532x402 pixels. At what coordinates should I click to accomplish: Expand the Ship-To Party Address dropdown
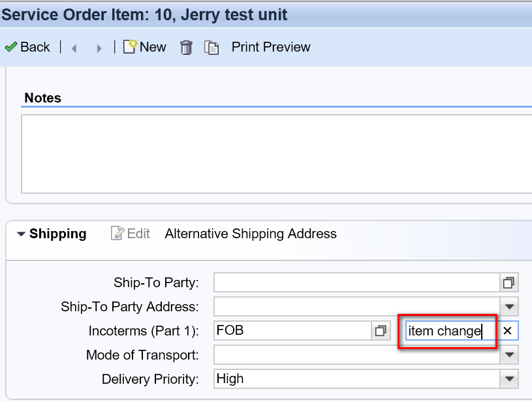tap(510, 307)
